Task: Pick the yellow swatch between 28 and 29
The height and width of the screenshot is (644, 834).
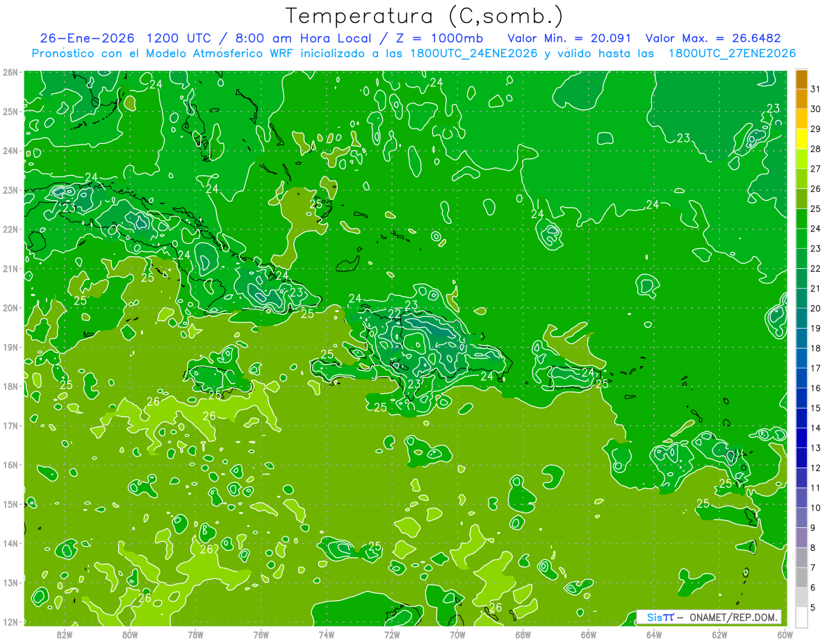Action: click(802, 139)
